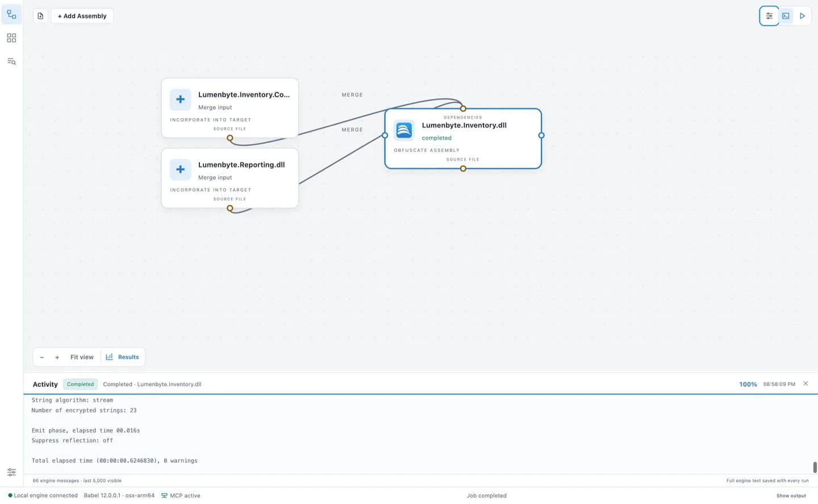
Task: Click the Babel icon on Lumenbyte.Inventory.dll node
Action: pos(404,130)
